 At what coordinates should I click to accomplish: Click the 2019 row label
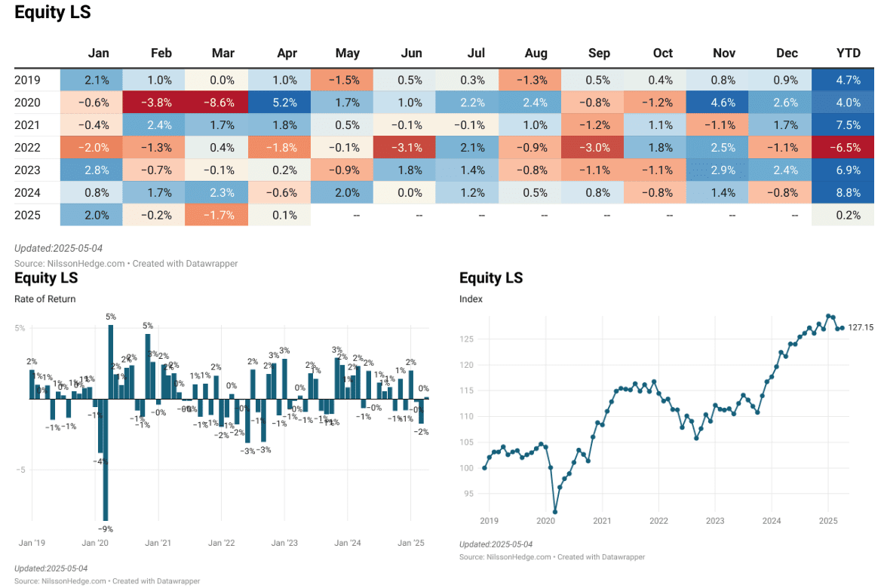[27, 80]
